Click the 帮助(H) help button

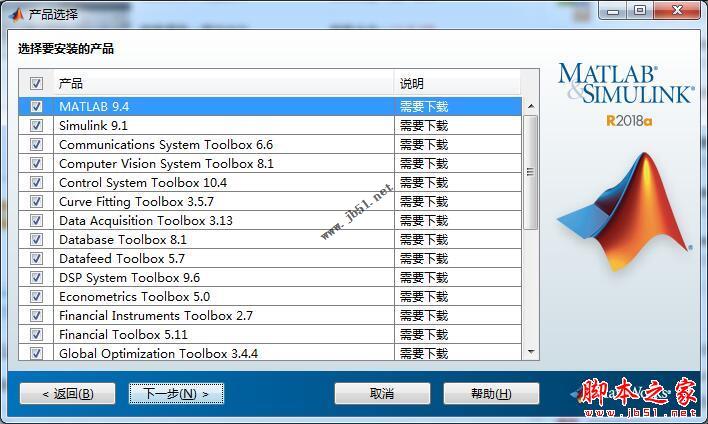pyautogui.click(x=491, y=394)
